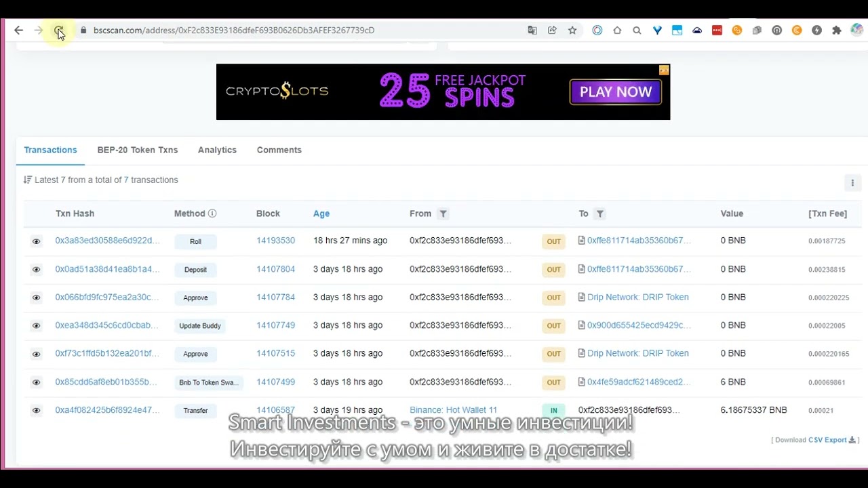Go back with the browser back arrow
The width and height of the screenshot is (868, 488).
[x=18, y=30]
